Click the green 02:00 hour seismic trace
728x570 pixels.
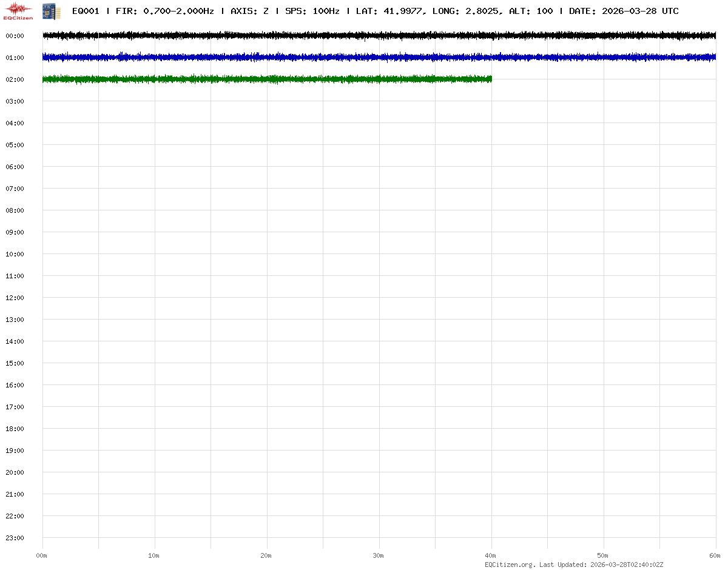267,79
